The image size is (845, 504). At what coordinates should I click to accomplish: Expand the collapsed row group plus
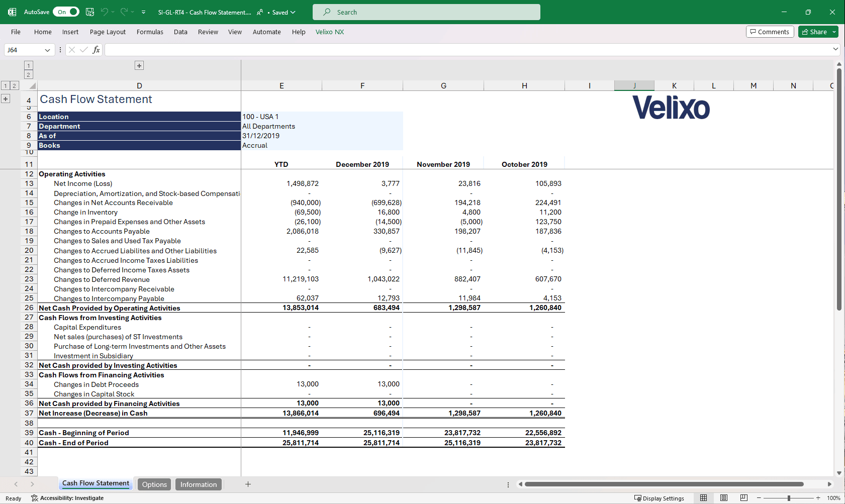(x=5, y=98)
